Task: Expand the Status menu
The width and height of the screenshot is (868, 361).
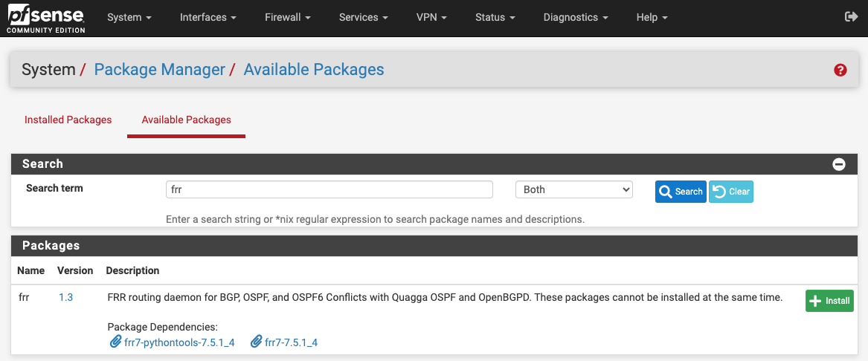Action: pyautogui.click(x=495, y=17)
